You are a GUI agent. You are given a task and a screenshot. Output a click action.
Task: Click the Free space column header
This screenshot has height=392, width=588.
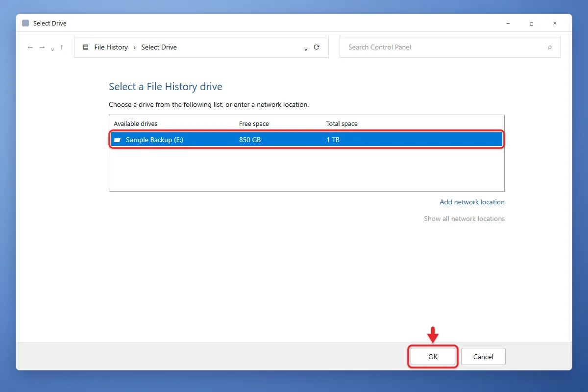[254, 123]
